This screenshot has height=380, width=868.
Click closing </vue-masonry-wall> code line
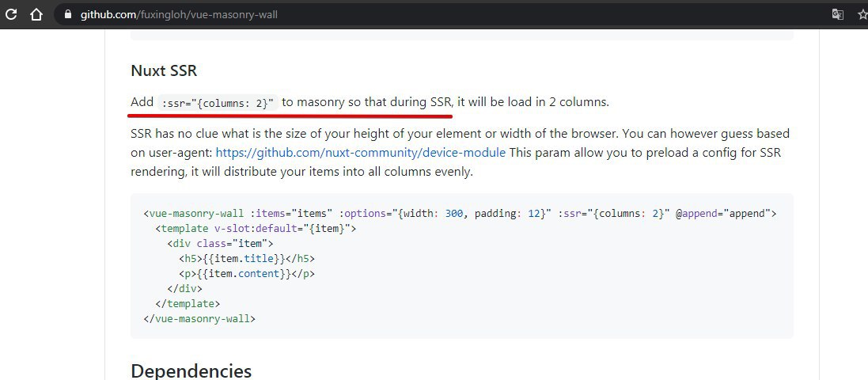(199, 318)
